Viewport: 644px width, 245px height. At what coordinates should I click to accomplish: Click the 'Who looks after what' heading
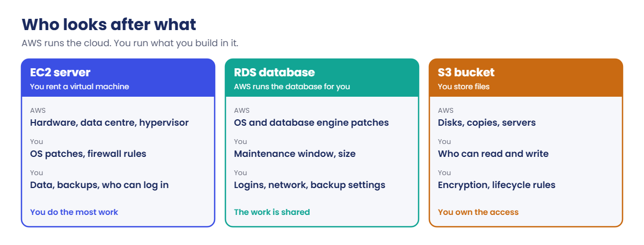point(109,24)
